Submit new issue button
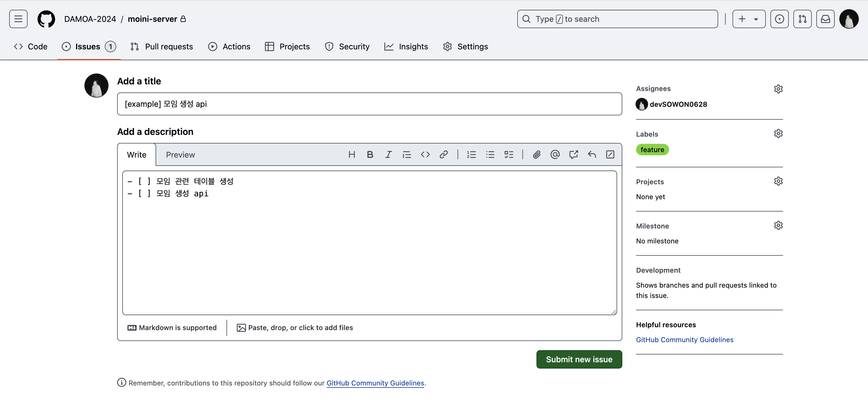The image size is (868, 403). (579, 359)
